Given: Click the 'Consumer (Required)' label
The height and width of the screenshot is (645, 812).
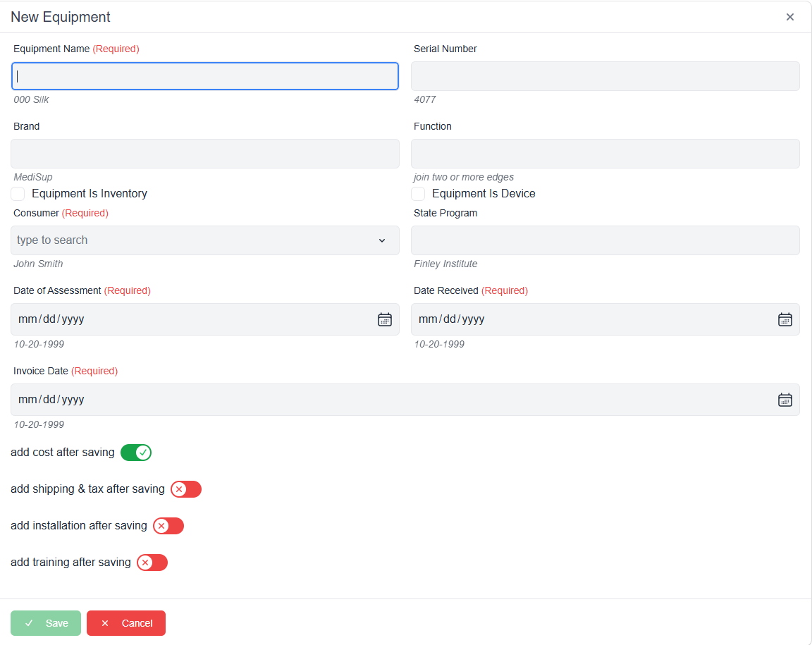Looking at the screenshot, I should pyautogui.click(x=61, y=213).
